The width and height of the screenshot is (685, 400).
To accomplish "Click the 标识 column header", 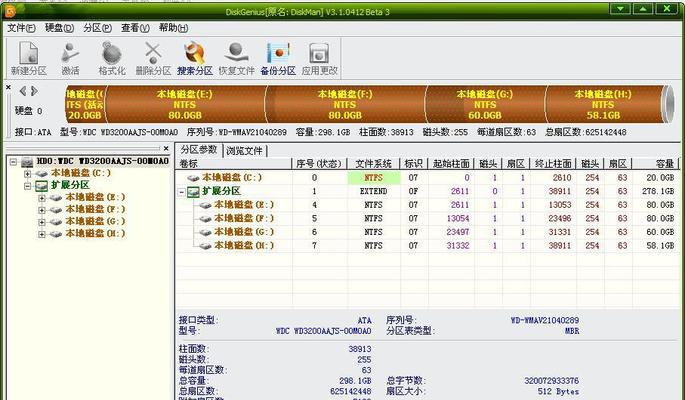I will click(414, 164).
